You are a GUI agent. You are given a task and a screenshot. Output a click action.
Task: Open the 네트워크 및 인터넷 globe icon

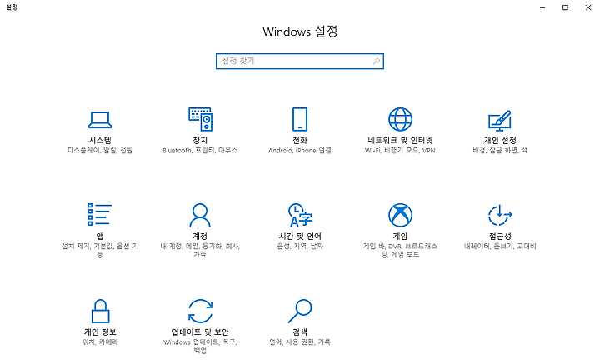(400, 119)
